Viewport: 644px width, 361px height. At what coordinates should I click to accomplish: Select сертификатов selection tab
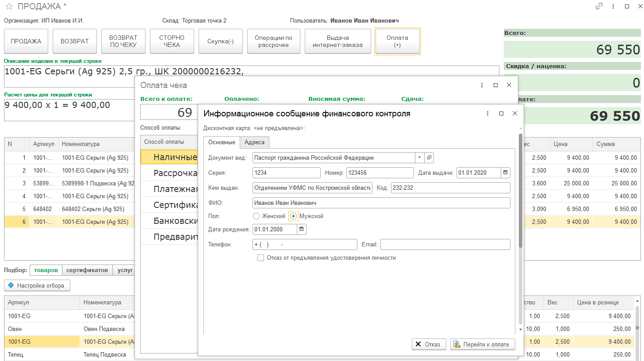pos(87,270)
